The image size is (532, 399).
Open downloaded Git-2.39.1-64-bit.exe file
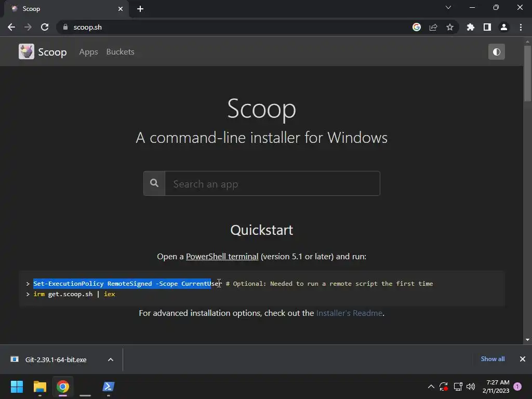(56, 360)
